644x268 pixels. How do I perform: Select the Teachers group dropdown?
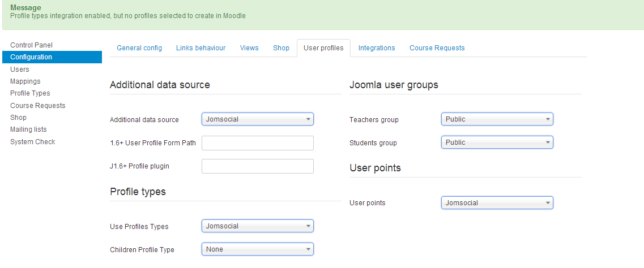(497, 119)
